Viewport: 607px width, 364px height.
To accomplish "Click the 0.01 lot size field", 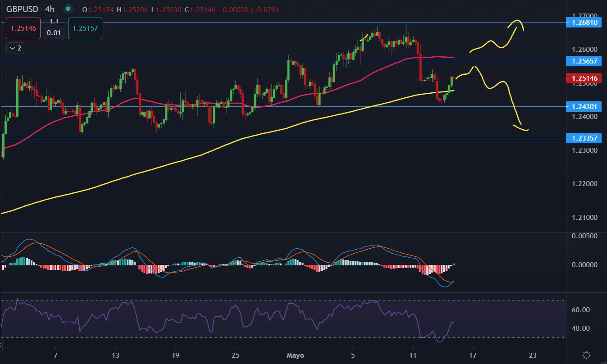I will pos(54,32).
